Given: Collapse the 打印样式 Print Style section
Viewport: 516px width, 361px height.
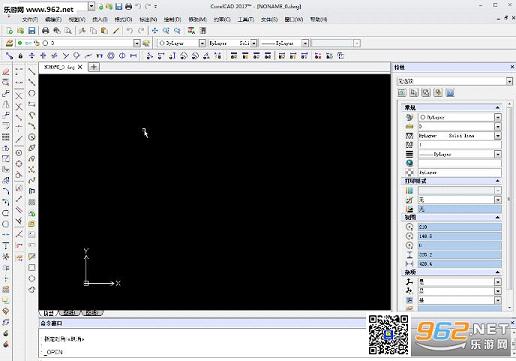Looking at the screenshot, I should coord(497,181).
